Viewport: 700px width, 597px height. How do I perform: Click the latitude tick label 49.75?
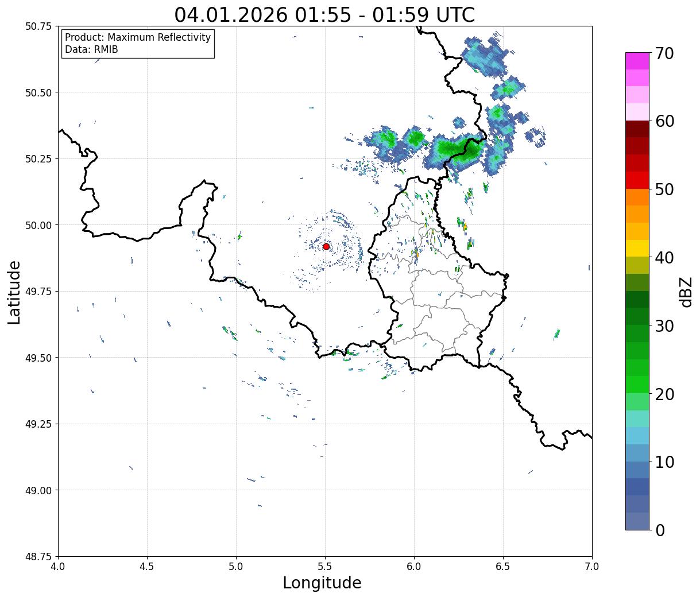pos(38,292)
